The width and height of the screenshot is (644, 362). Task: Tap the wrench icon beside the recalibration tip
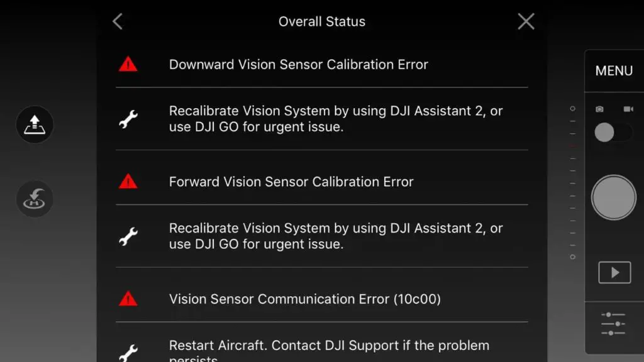[x=130, y=118]
